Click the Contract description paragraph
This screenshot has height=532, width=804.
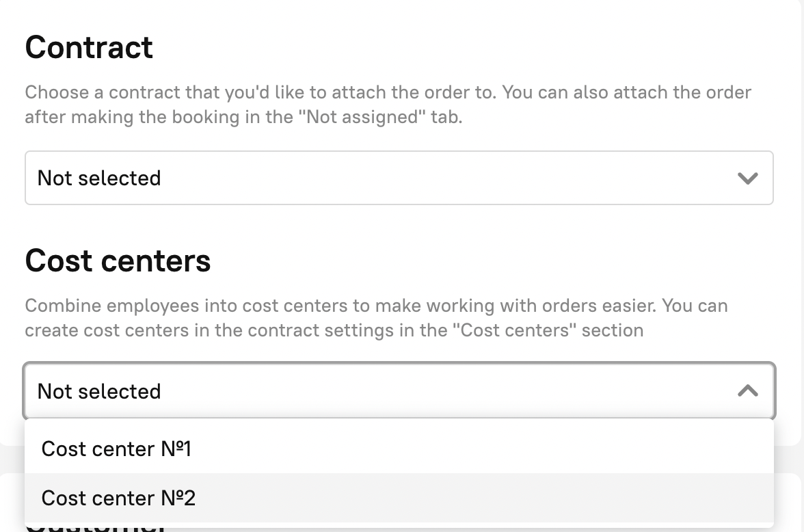388,105
